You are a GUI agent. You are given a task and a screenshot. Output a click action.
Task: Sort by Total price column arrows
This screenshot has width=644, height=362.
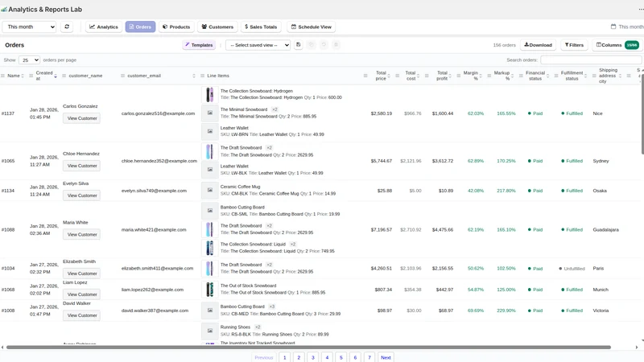[389, 76]
